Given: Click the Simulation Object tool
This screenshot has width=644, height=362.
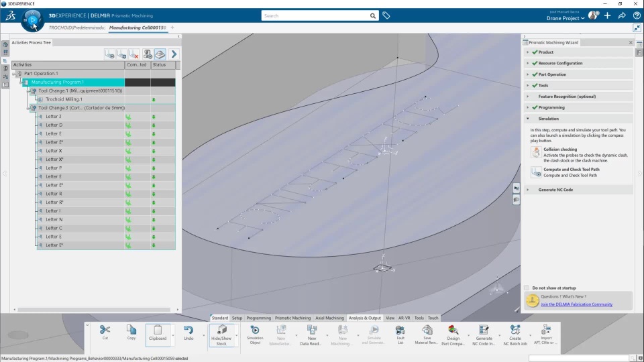Looking at the screenshot, I should (255, 335).
